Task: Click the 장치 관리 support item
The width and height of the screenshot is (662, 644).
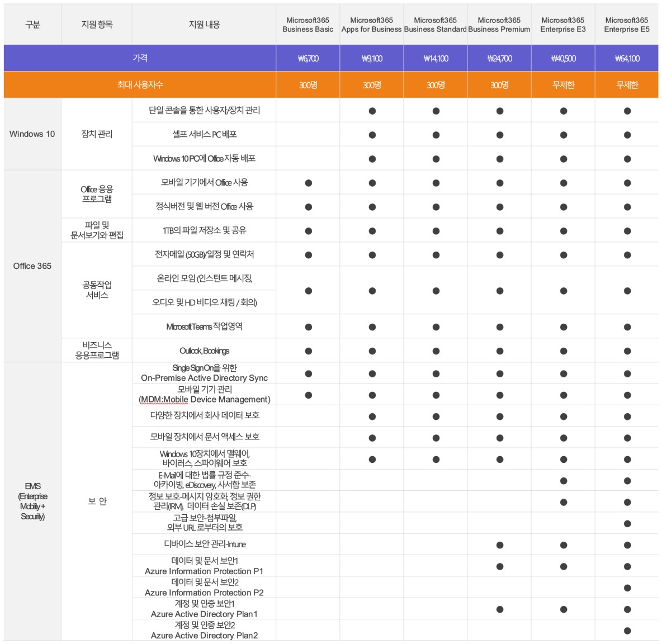Action: point(97,134)
